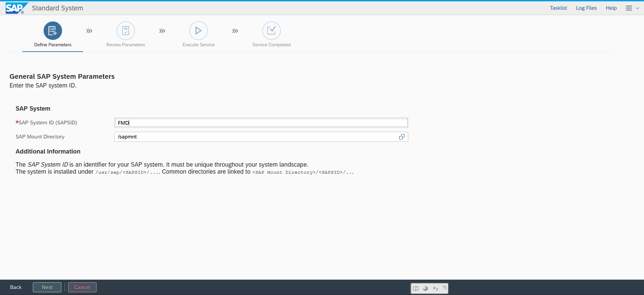Toggle the half-moon input mode icon
This screenshot has width=644, height=295.
[426, 288]
